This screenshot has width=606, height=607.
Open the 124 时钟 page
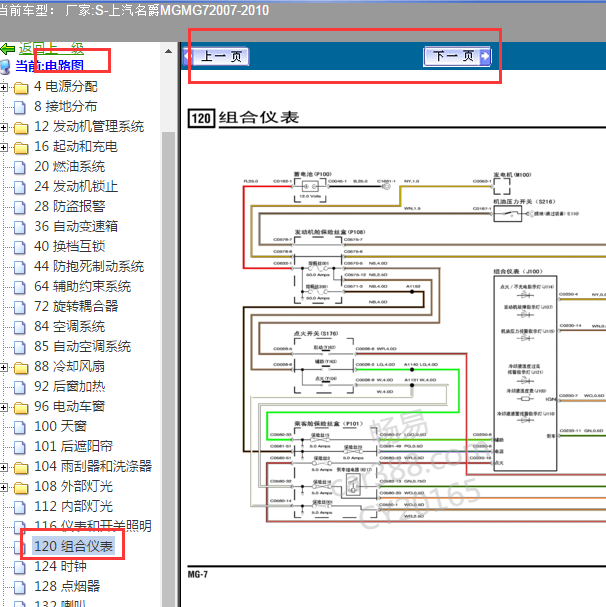(60, 566)
